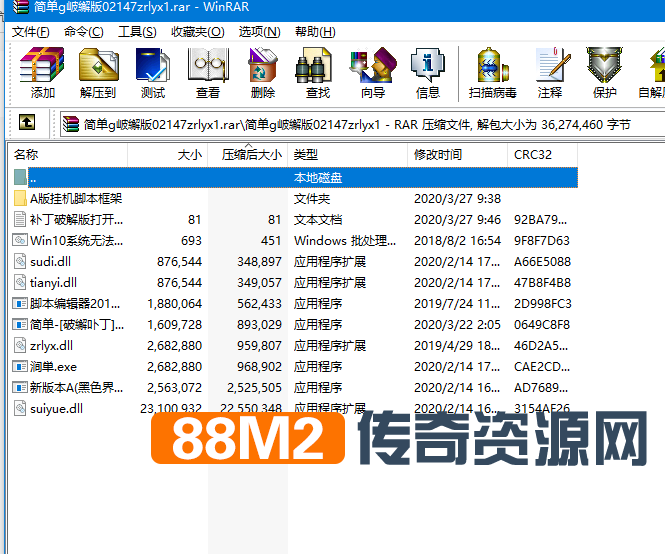Click size value 1,880,064
Viewport: 665px width, 554px height.
pyautogui.click(x=174, y=303)
